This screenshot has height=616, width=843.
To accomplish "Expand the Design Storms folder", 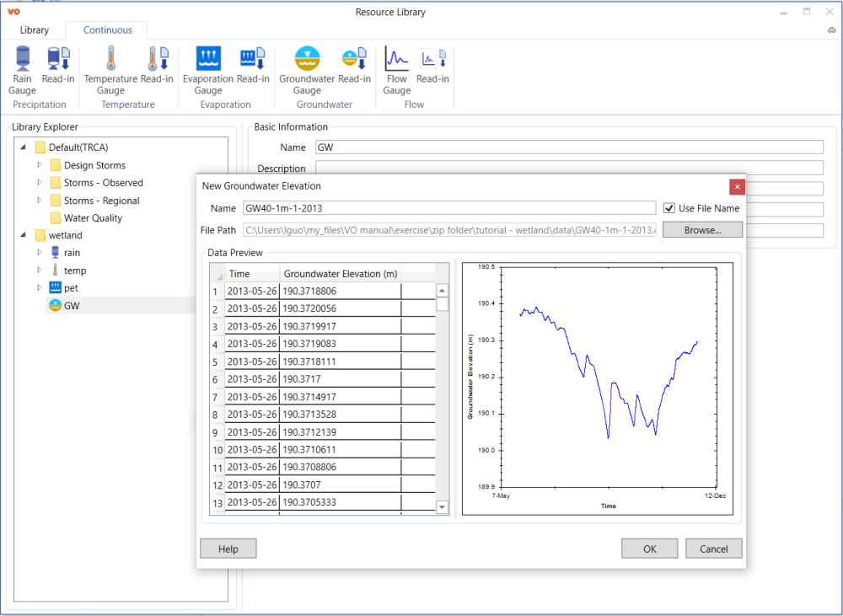I will pyautogui.click(x=40, y=165).
